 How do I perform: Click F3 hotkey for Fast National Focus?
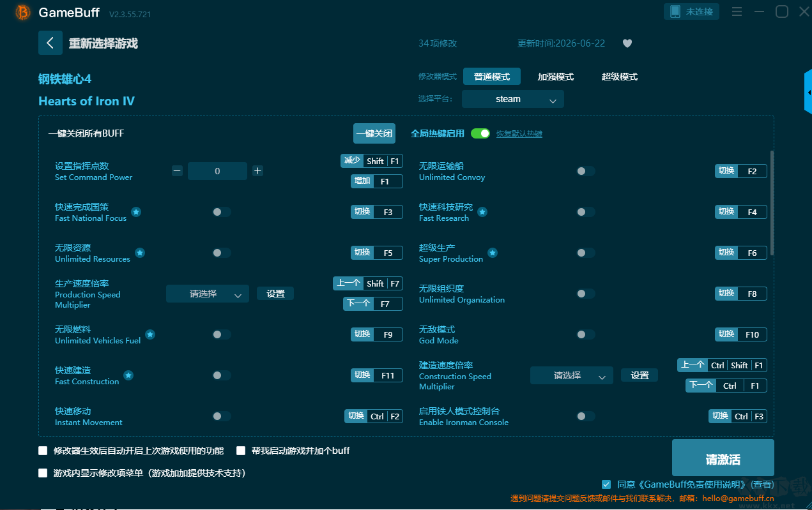click(377, 212)
